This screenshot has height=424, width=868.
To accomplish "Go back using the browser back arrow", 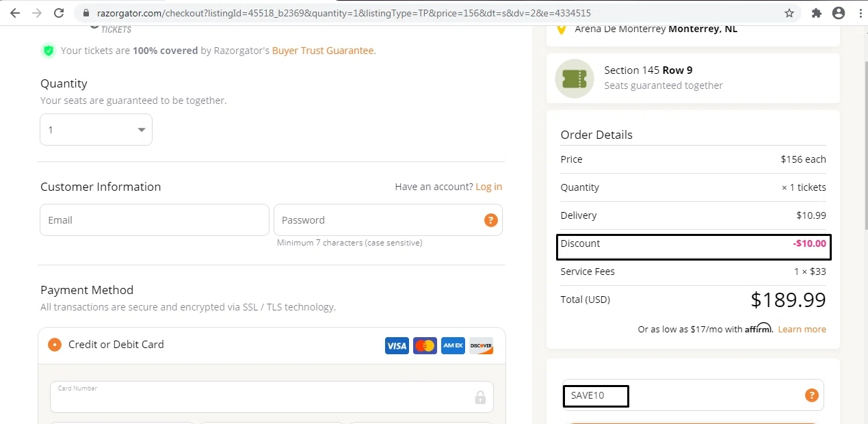I will pyautogui.click(x=14, y=13).
